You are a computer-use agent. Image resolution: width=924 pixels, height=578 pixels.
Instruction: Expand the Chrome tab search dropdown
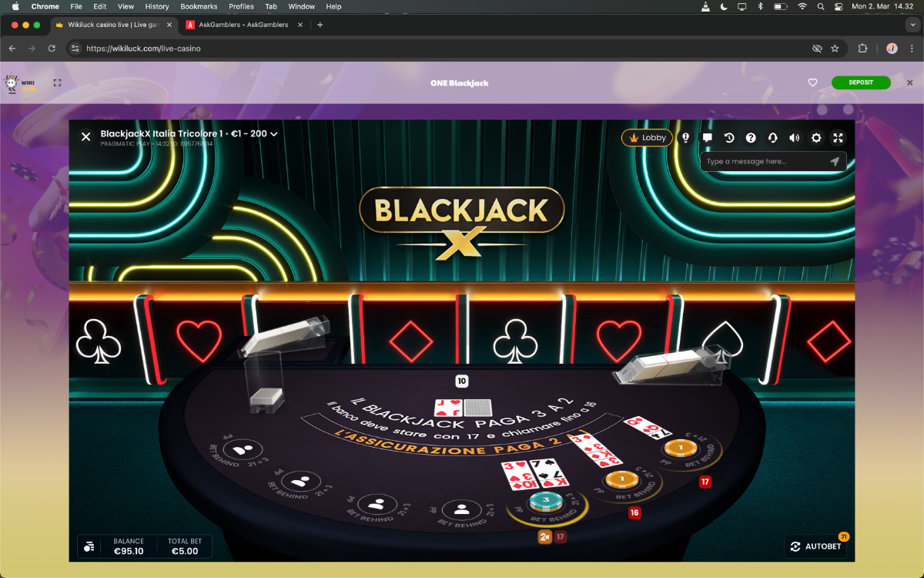point(913,25)
